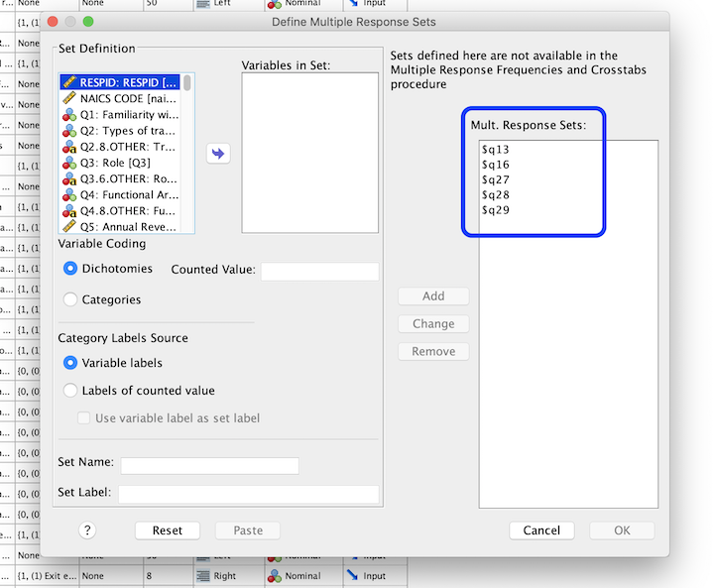Select Q4: Functional Ar... variable
The width and height of the screenshot is (714, 588).
pos(121,195)
